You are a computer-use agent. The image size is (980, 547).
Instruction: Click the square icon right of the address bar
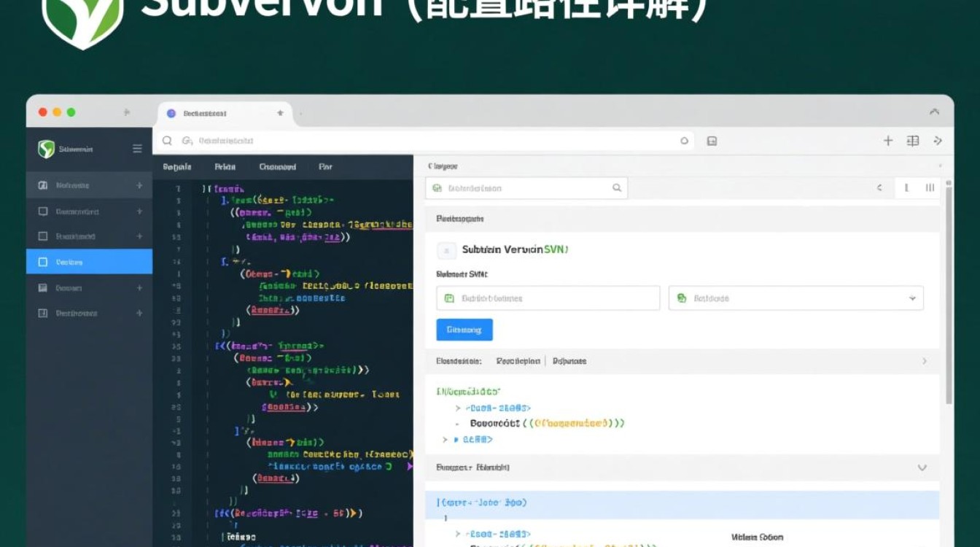pyautogui.click(x=712, y=141)
